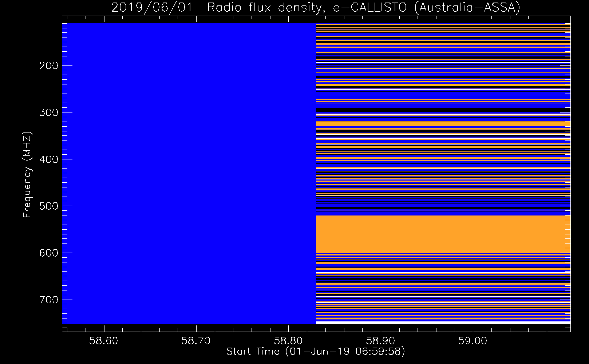Click the 58.90 time tick label

(381, 341)
